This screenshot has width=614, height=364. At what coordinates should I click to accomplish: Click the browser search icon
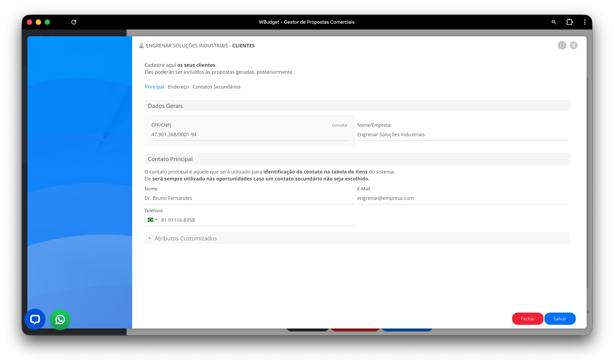pos(554,22)
